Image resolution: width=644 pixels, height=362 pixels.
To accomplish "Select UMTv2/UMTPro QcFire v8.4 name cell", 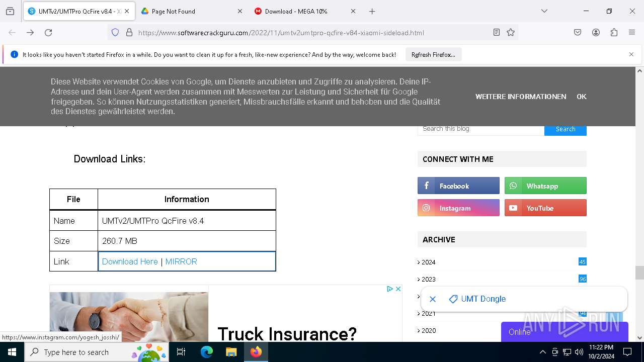I will [x=187, y=221].
